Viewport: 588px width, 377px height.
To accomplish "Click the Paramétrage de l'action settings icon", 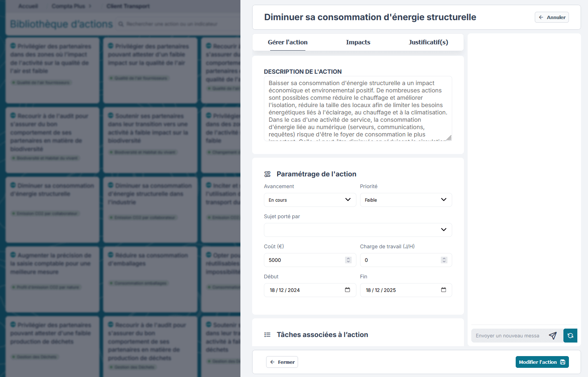I will 268,174.
